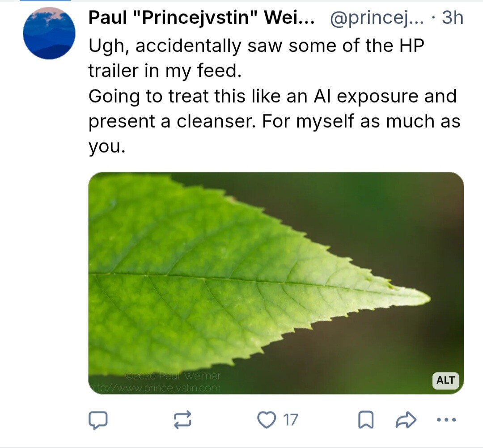Click the like count of 17
This screenshot has height=448, width=483.
coord(291,419)
